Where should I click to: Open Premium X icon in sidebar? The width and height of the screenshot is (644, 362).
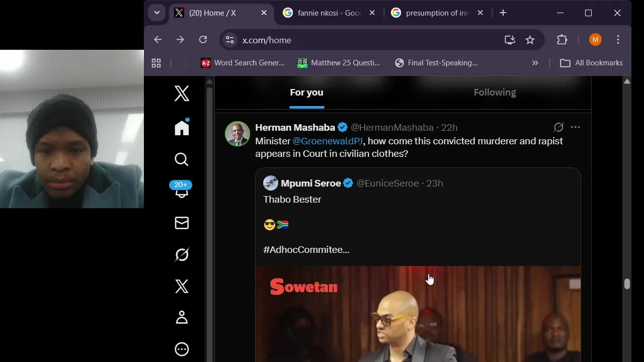182,286
